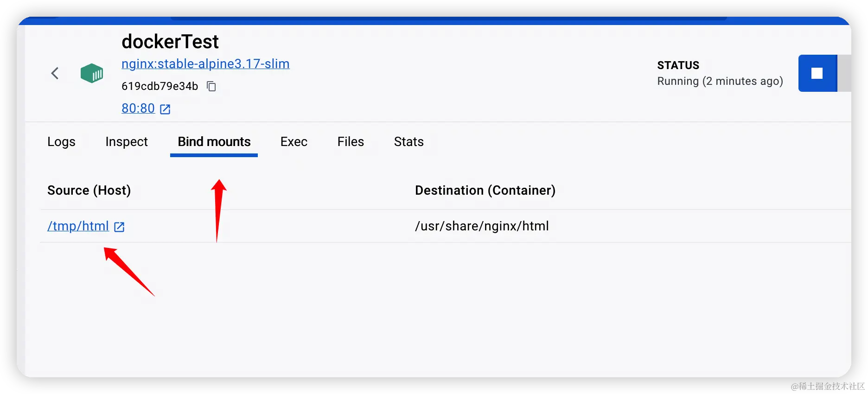Screen dimensions: 868x394
Task: Switch to the Logs tab
Action: [61, 142]
